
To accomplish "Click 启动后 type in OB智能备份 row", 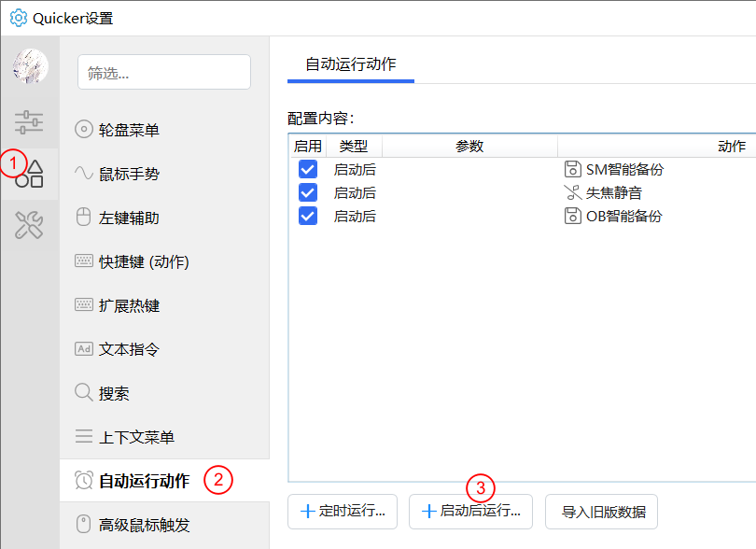I will click(x=355, y=216).
